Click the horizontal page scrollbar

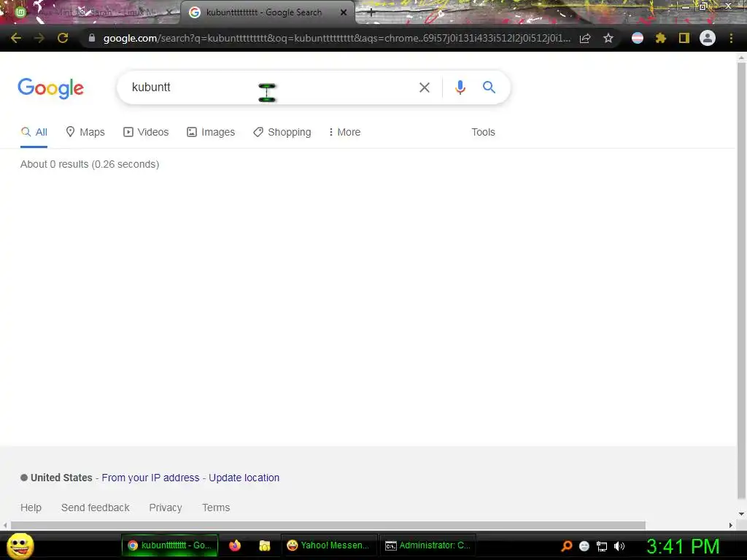[328, 525]
